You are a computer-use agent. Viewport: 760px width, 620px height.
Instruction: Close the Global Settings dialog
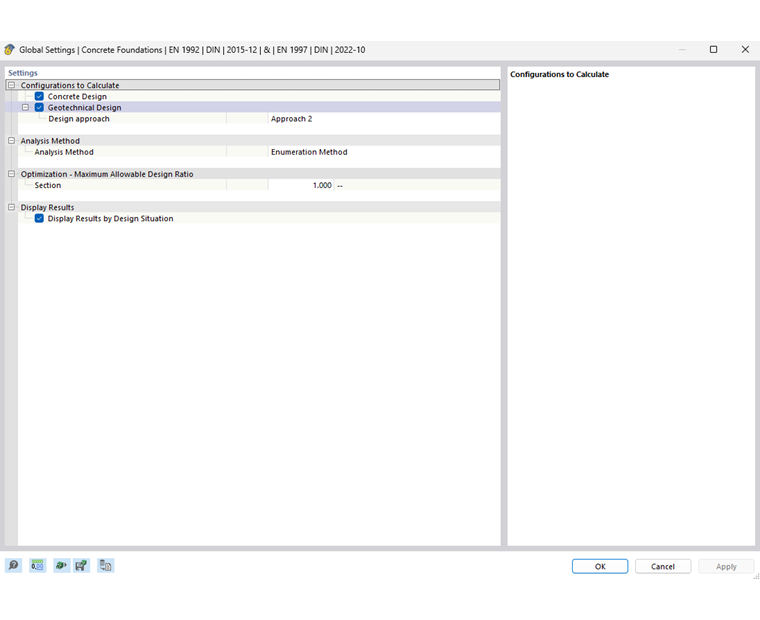tap(745, 49)
